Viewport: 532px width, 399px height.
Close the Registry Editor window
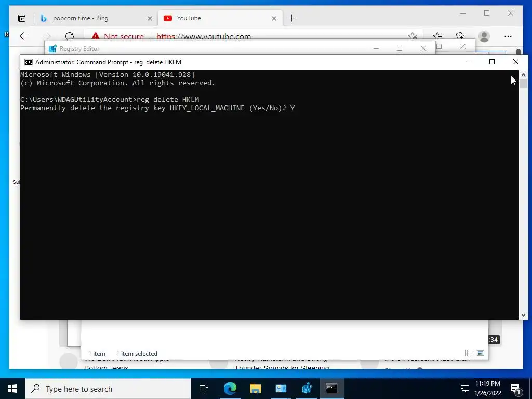click(x=423, y=48)
